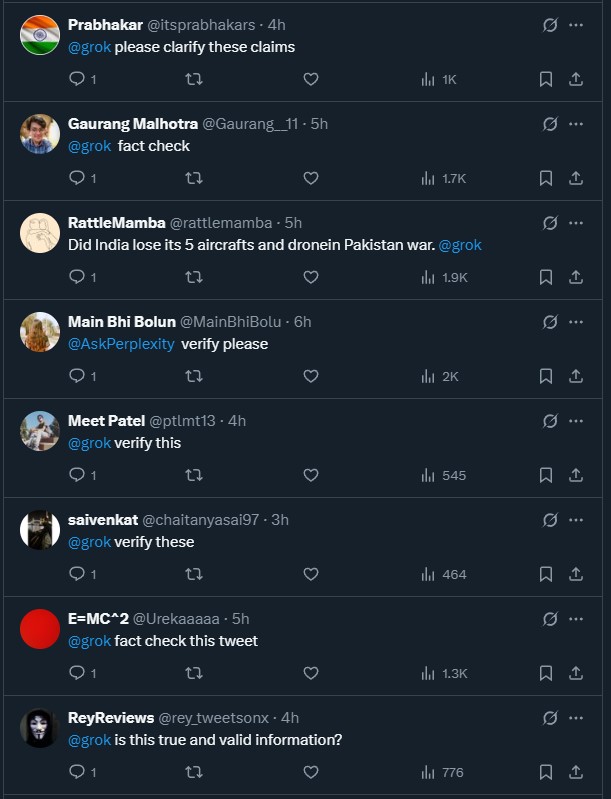Click E=MC^2's red profile avatar
The image size is (611, 799).
coord(40,629)
